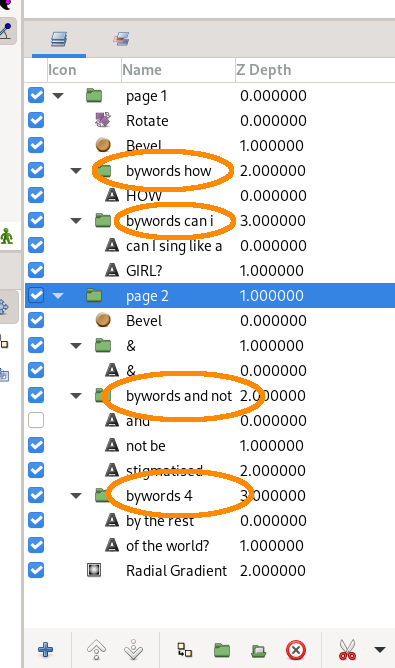Click Z depth 3.000000 of 'bywords can i'
Viewport: 395px width, 668px height.
273,220
